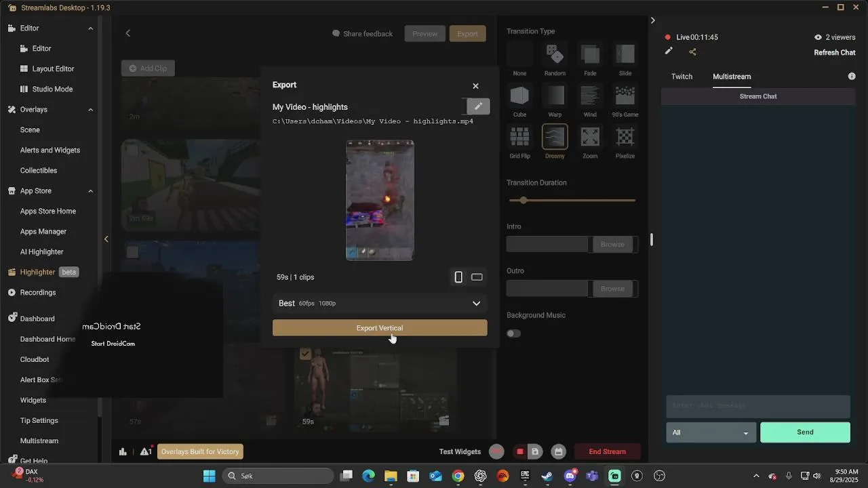Click the End Stream button
The image size is (868, 488).
(x=607, y=451)
